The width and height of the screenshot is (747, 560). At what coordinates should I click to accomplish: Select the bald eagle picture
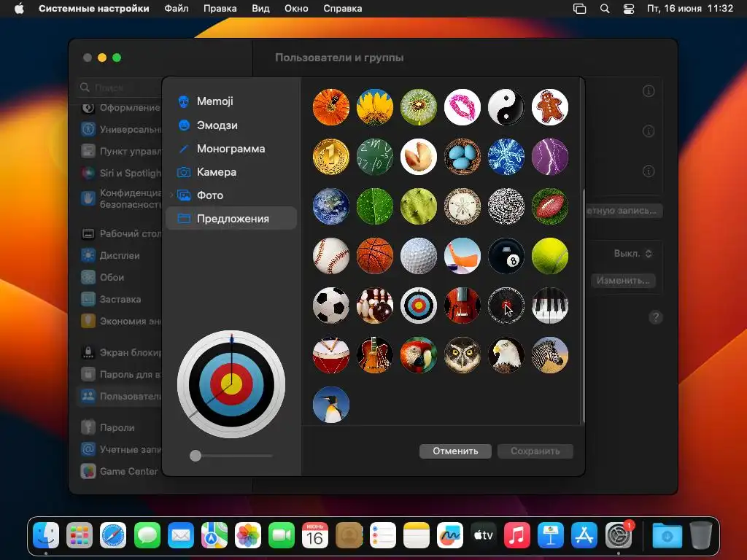click(x=506, y=355)
